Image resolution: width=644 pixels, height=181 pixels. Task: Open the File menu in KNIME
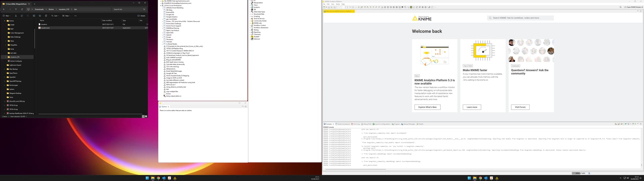click(x=324, y=4)
